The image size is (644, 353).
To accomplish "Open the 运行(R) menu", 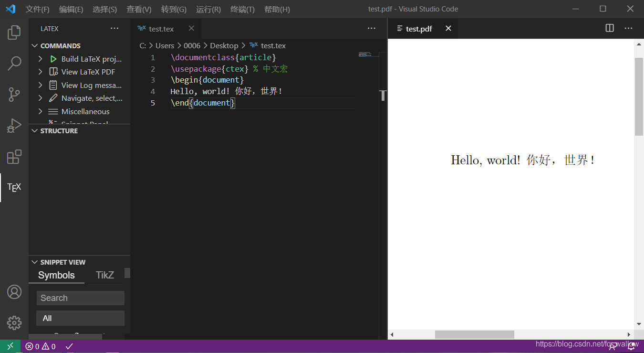I will [x=208, y=9].
